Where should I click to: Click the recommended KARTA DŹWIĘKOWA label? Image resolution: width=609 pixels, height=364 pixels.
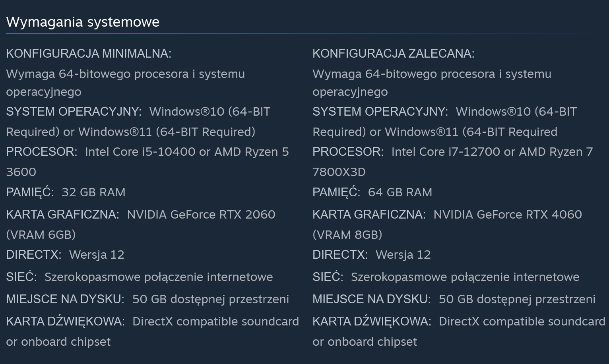(x=372, y=321)
